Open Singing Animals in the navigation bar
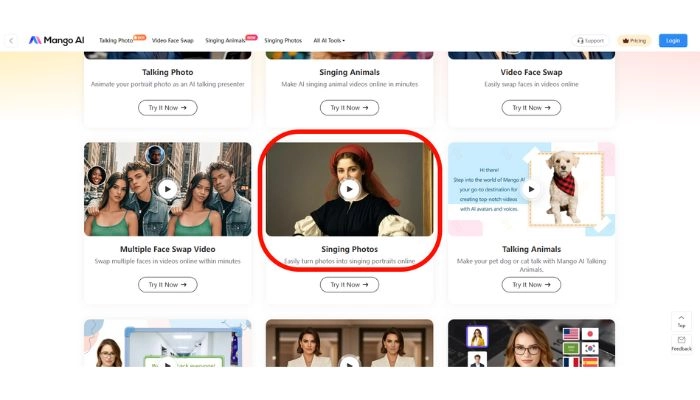Screen dimensions: 700x400 [x=225, y=40]
